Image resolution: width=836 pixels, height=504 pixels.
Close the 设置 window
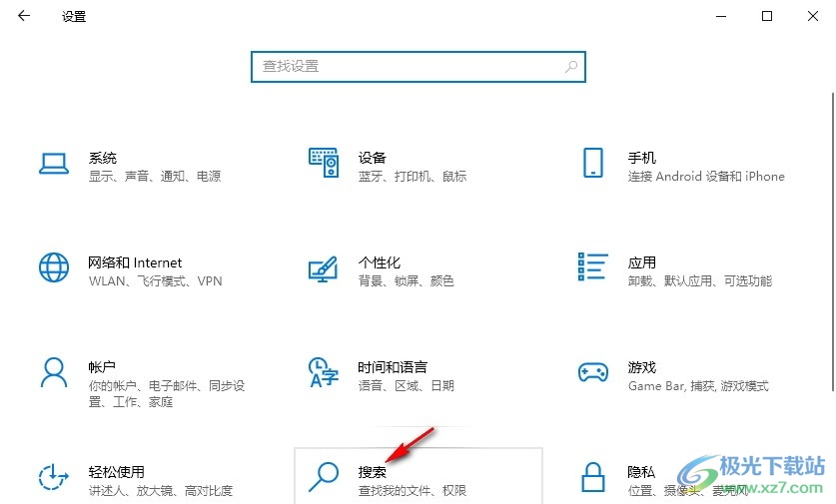coord(813,17)
